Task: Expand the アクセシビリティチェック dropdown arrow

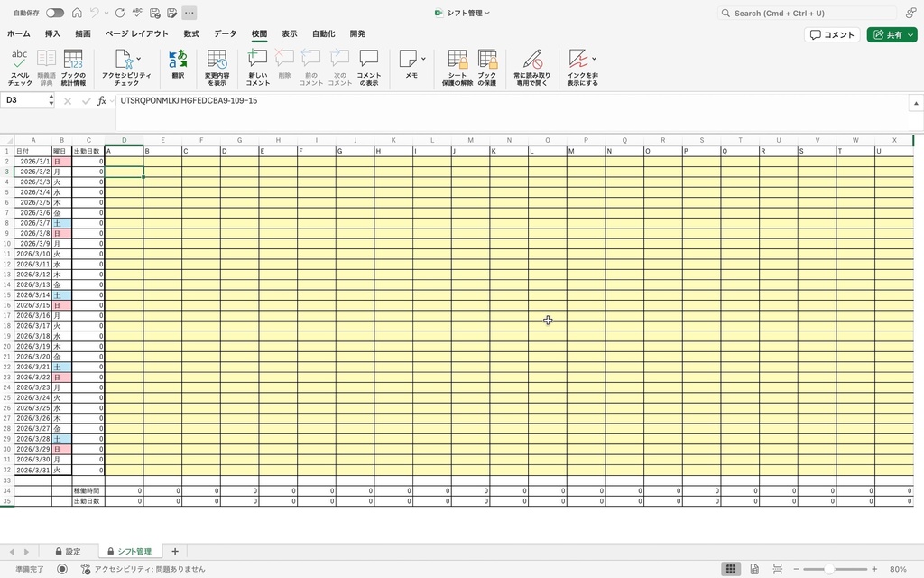Action: (138, 59)
